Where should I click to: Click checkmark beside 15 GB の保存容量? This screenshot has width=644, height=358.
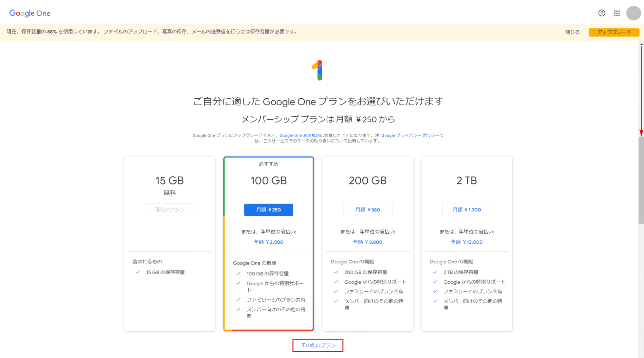(138, 272)
